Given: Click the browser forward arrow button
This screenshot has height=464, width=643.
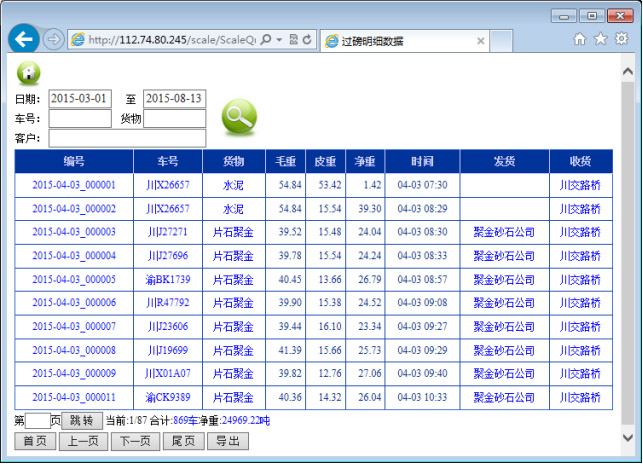Looking at the screenshot, I should pos(53,40).
